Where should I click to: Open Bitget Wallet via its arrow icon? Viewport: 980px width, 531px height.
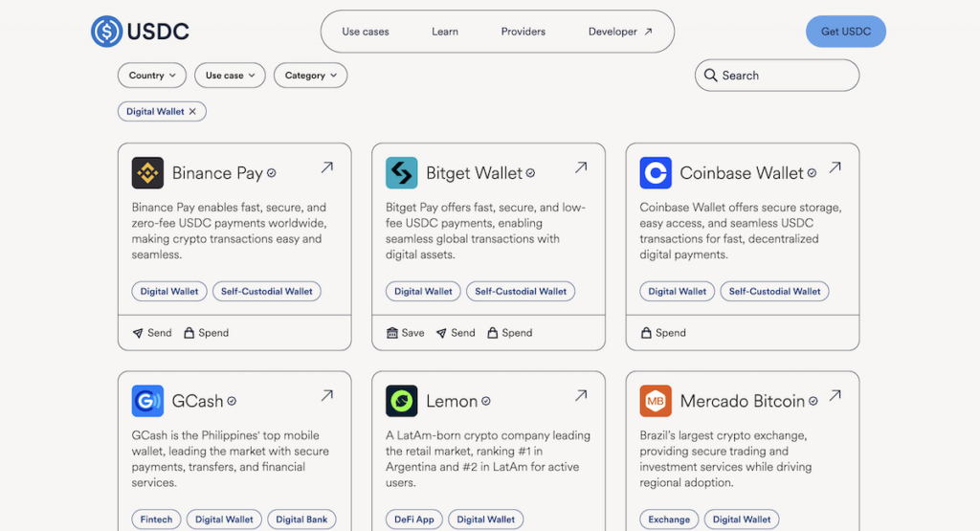tap(581, 167)
